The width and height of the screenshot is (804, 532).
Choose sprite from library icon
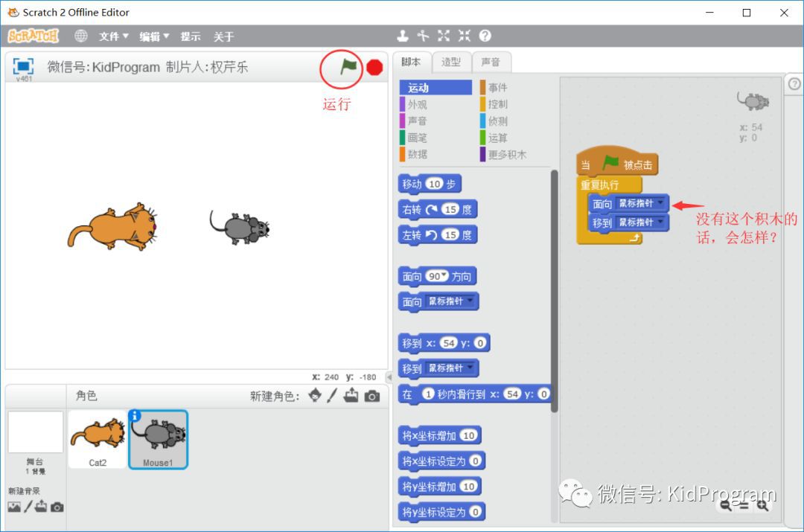[x=315, y=396]
